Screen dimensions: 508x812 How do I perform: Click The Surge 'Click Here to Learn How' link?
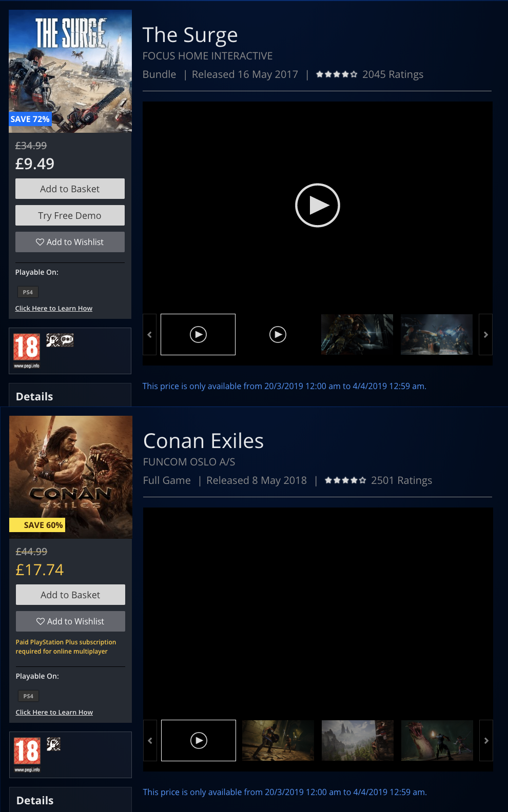point(54,308)
